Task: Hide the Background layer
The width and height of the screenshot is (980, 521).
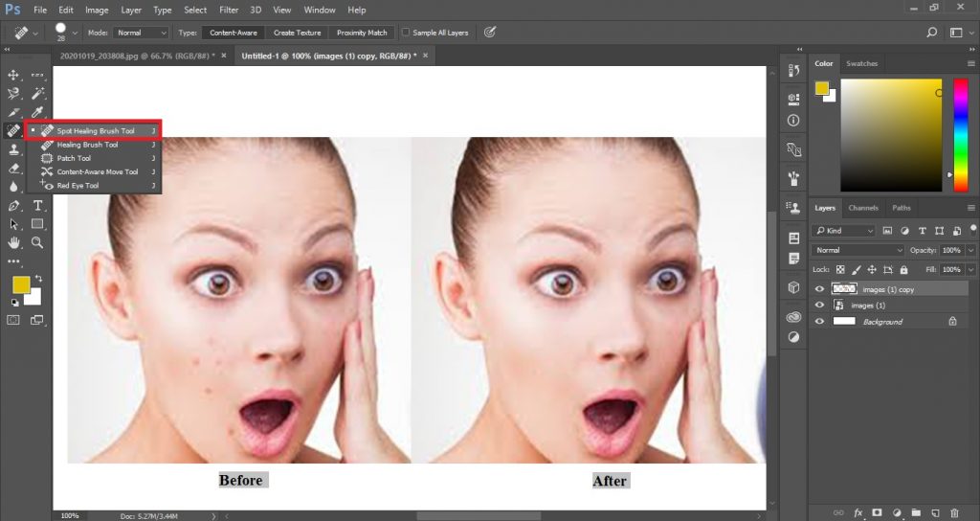Action: [x=819, y=322]
